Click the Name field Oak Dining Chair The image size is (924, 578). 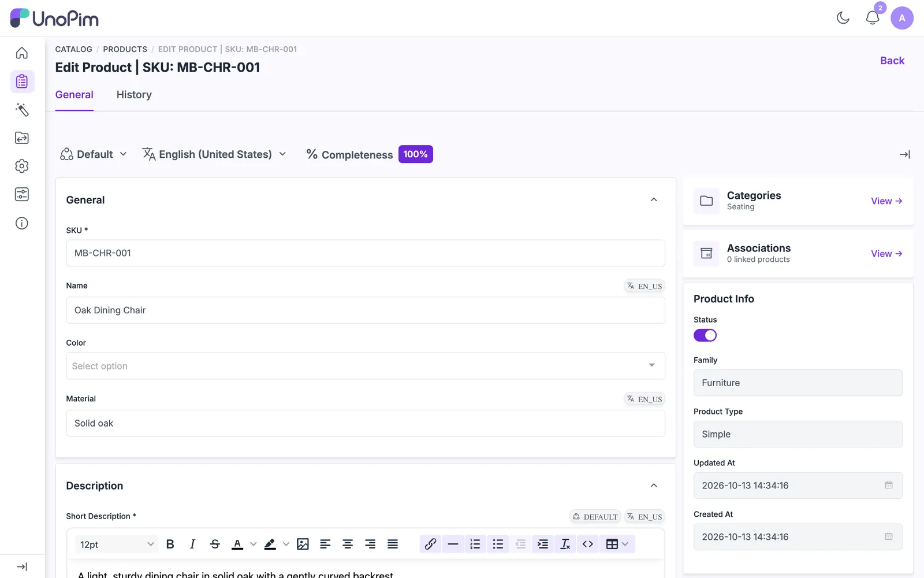pos(366,310)
